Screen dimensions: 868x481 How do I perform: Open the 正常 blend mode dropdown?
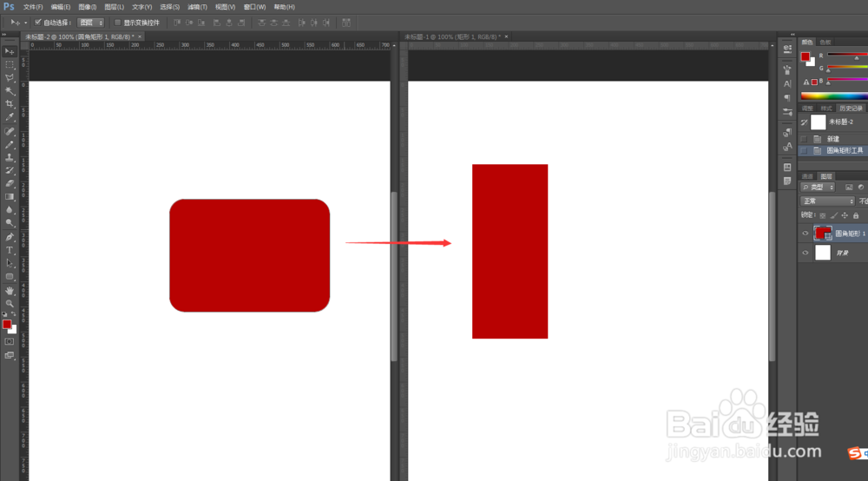[827, 201]
